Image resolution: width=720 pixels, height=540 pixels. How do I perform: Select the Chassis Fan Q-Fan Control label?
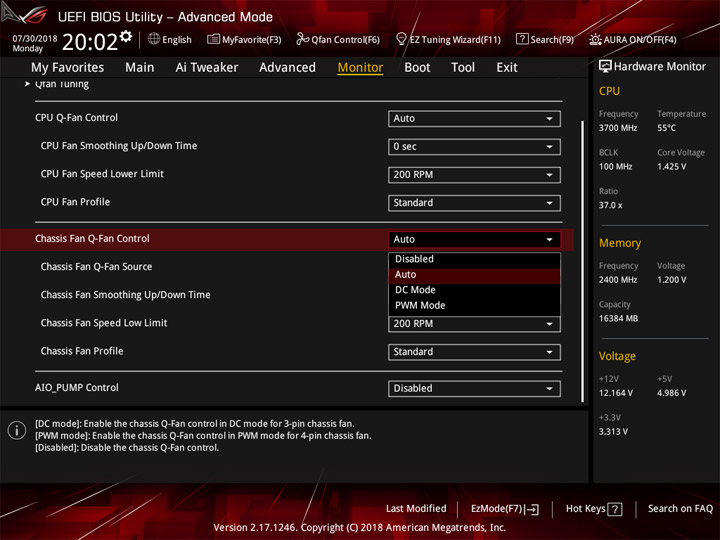click(x=92, y=239)
